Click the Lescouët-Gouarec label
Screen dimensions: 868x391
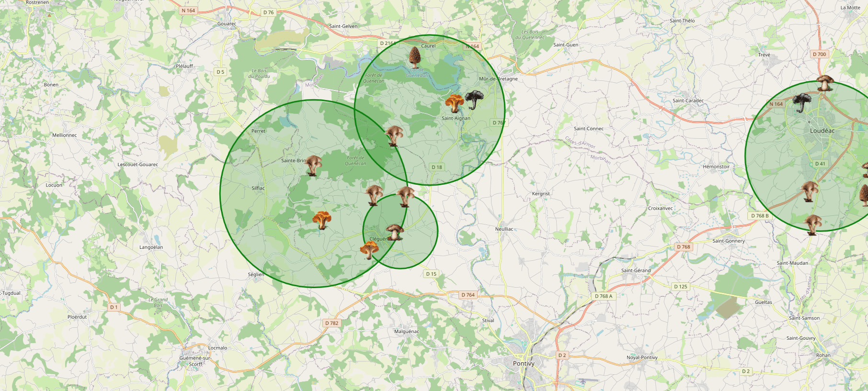pos(138,165)
